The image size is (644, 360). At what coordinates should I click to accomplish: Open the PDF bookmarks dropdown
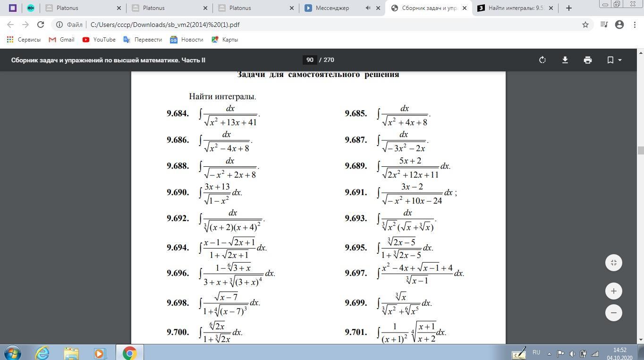click(x=614, y=60)
